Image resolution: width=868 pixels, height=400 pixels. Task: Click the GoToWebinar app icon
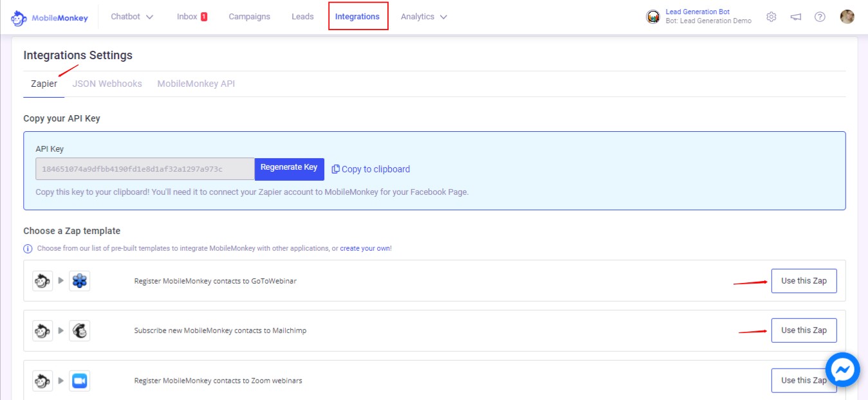(x=79, y=281)
